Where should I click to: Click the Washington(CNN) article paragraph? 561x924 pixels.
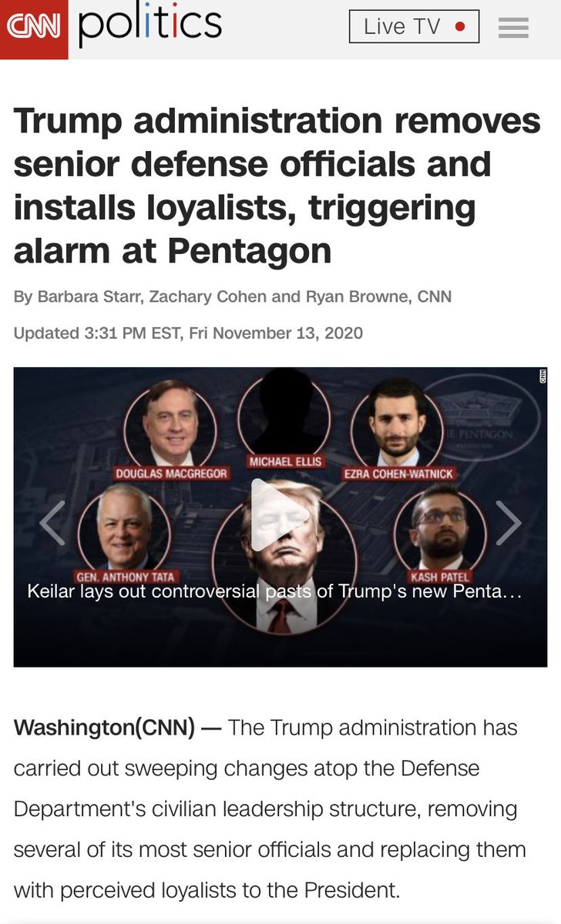coord(270,808)
